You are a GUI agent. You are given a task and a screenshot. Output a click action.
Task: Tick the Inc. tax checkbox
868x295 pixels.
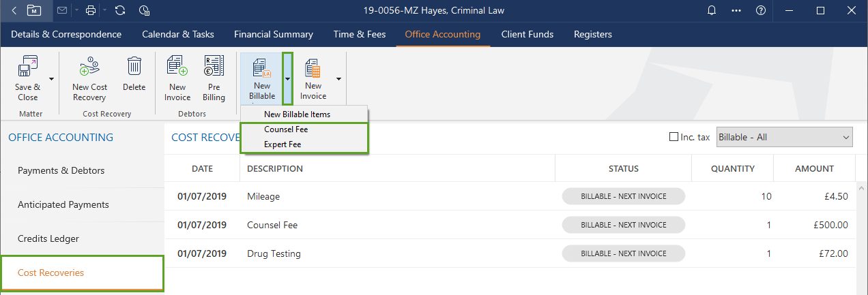pyautogui.click(x=674, y=137)
